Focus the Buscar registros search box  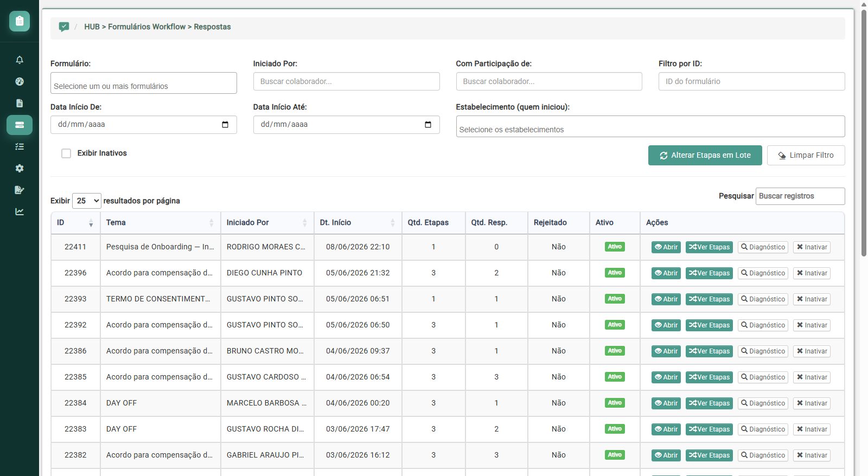pyautogui.click(x=800, y=196)
